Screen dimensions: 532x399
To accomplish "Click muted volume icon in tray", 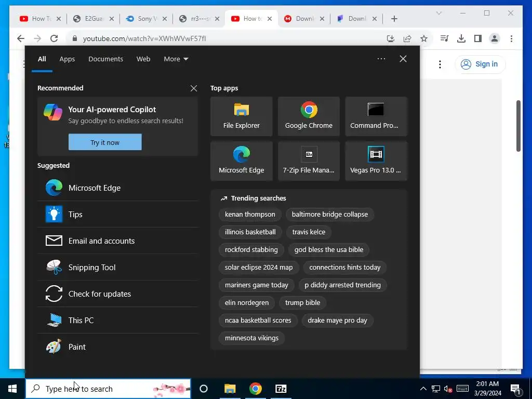I will 448,389.
